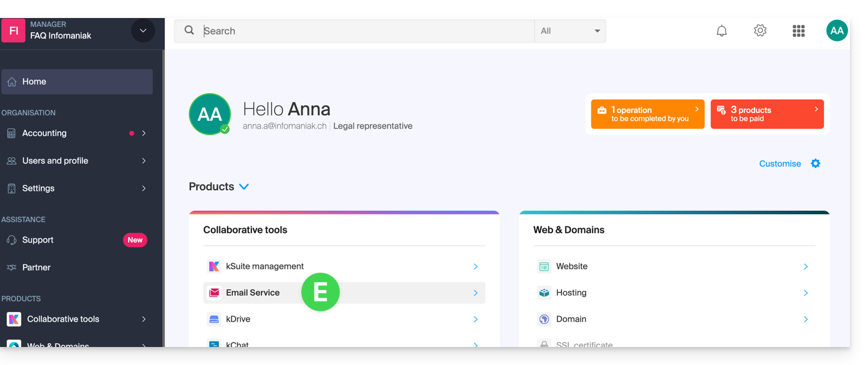Viewport: 868px width, 365px height.
Task: Open the apps grid launcher icon
Action: (798, 31)
